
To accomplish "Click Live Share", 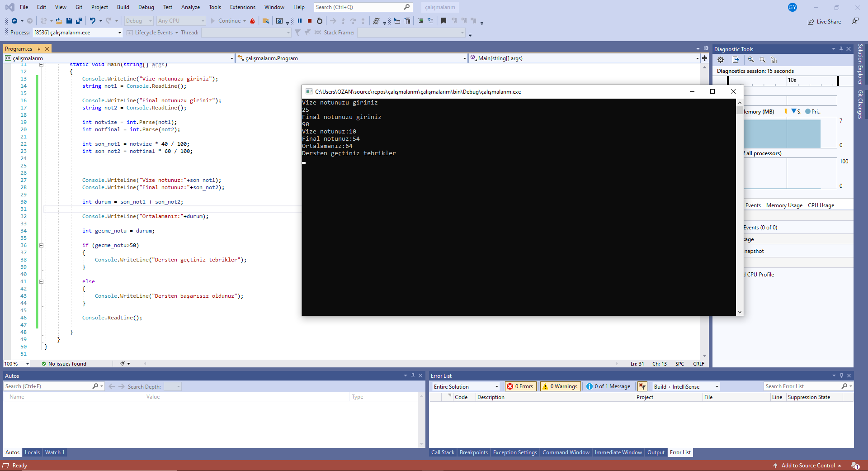I will point(825,22).
